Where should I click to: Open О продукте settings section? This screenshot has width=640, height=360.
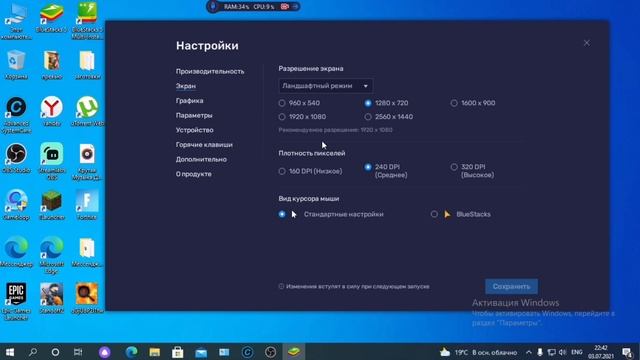point(193,174)
